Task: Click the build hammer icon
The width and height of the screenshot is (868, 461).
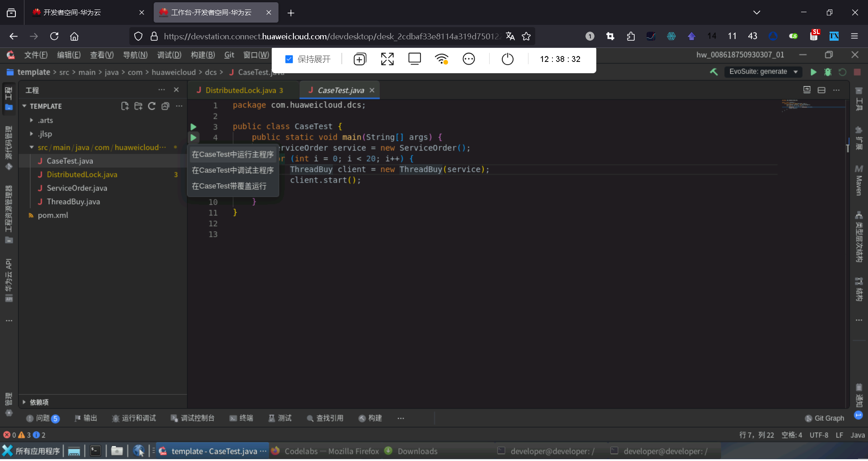Action: click(714, 72)
